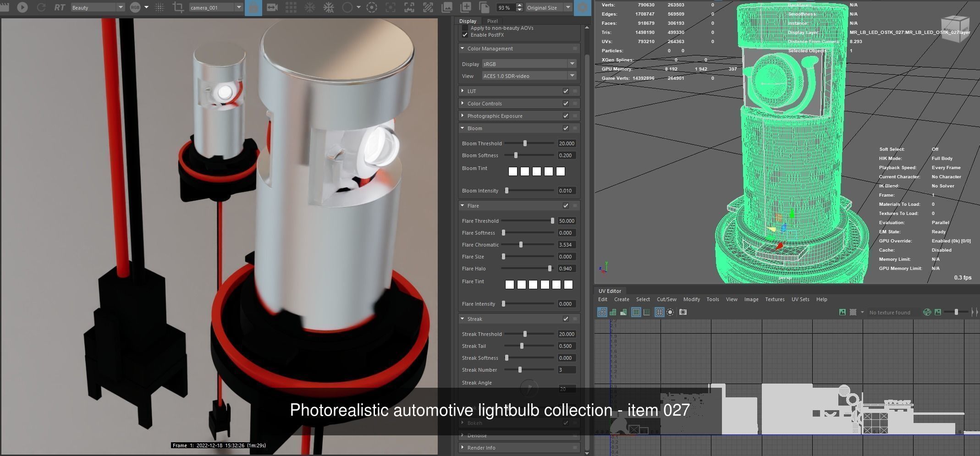Toggle the Color Controls checkbox
The height and width of the screenshot is (456, 980).
point(566,104)
